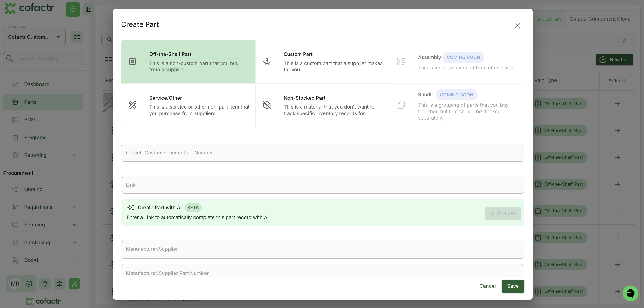Viewport: 644px width, 308px height.
Task: Click the search submit arrow icon
Action: [623, 40]
